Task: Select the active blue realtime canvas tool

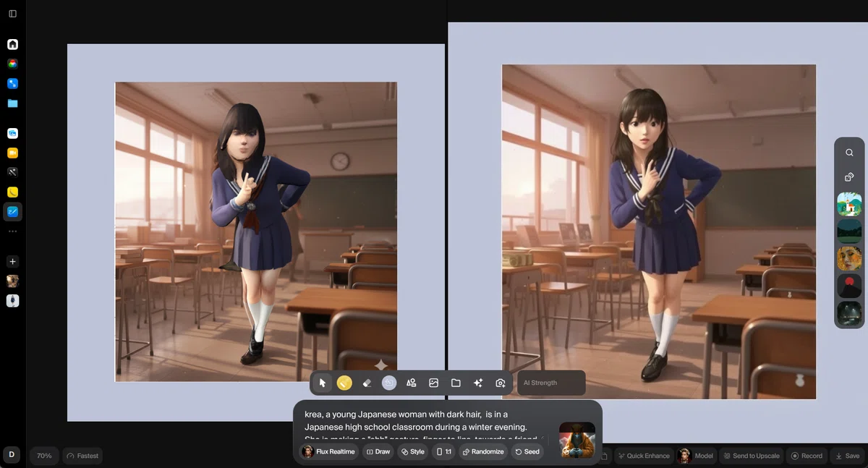Action: click(12, 211)
